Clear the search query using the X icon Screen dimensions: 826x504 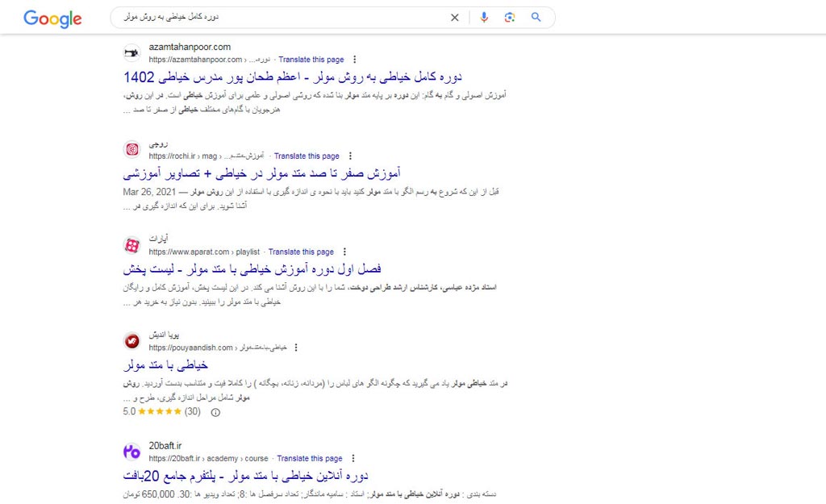pyautogui.click(x=454, y=17)
